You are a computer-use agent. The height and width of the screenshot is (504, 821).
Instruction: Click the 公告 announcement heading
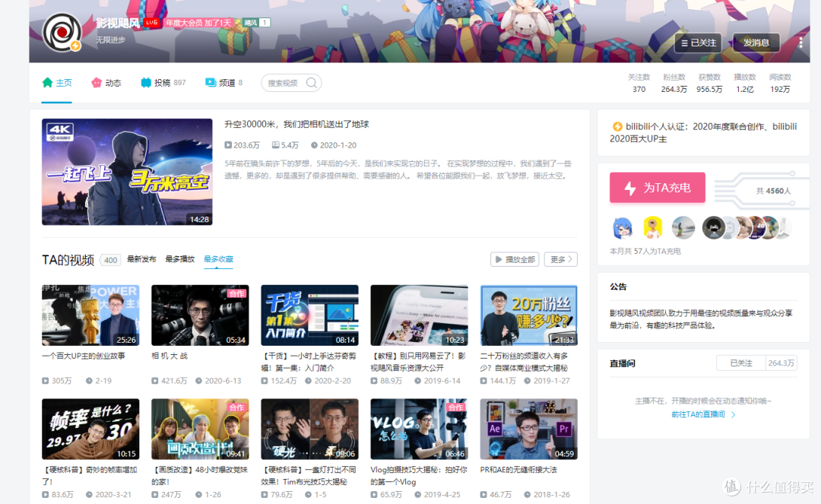pos(618,287)
